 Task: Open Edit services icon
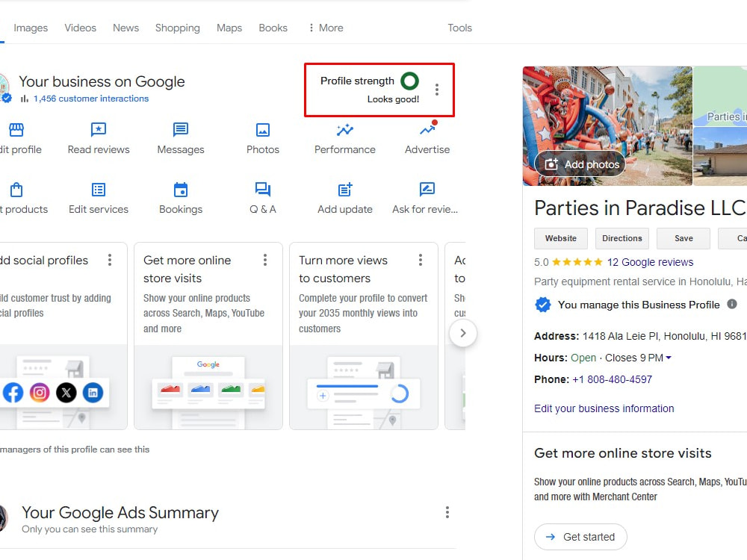coord(99,190)
